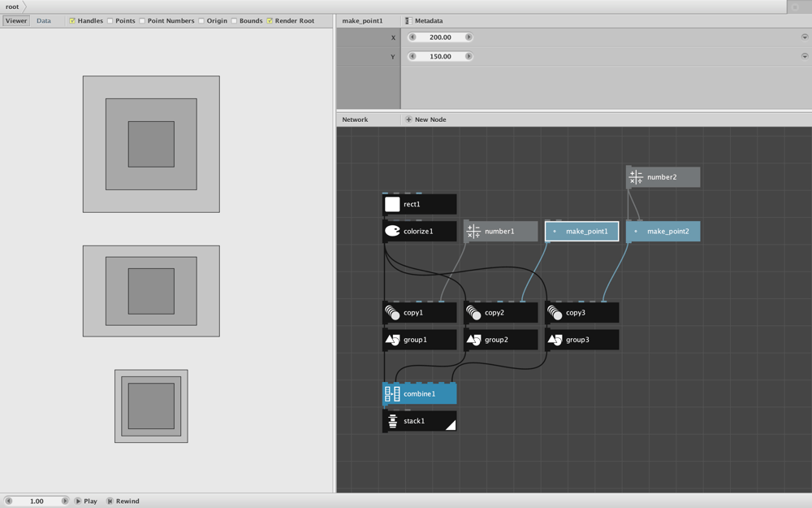This screenshot has width=812, height=508.
Task: Decrease the Y value with left arrow
Action: click(x=412, y=57)
